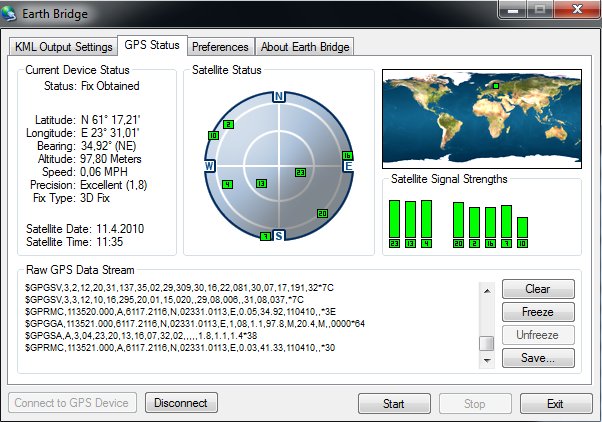Viewport: 602px width, 422px height.
Task: Click the Save... button
Action: pos(537,358)
